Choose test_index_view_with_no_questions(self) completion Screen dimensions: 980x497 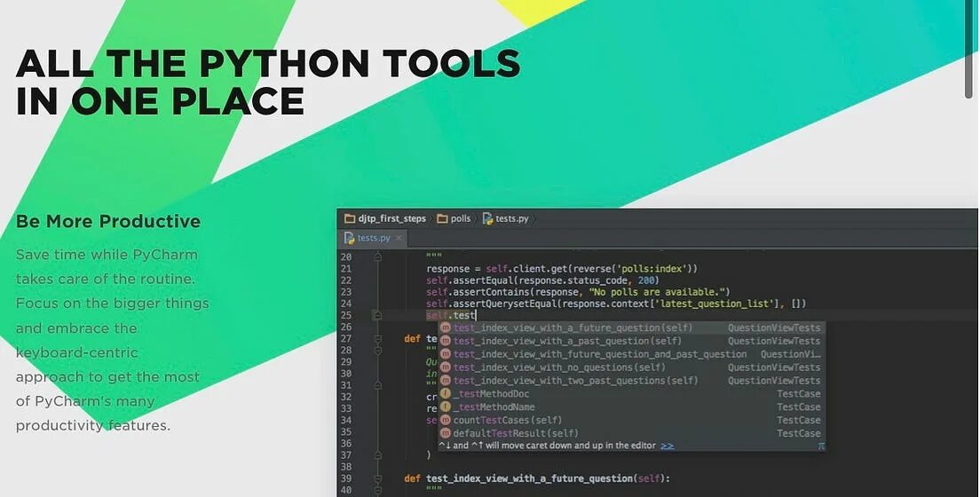[x=630, y=367]
